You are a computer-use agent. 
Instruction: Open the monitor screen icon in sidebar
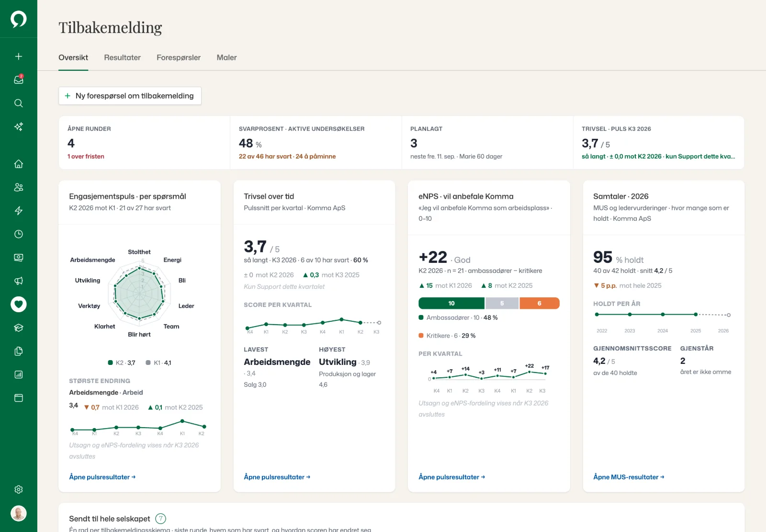(x=19, y=258)
